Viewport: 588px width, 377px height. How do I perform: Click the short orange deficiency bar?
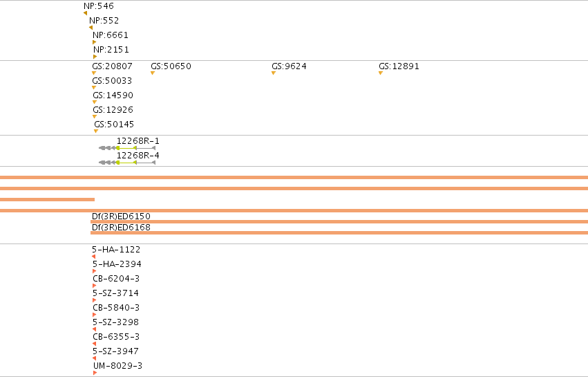coord(47,199)
